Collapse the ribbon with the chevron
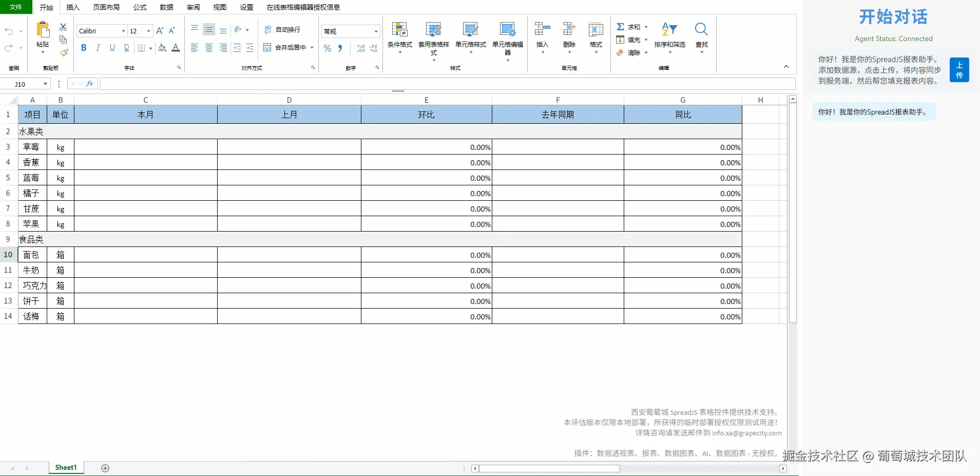This screenshot has width=980, height=476. point(786,67)
